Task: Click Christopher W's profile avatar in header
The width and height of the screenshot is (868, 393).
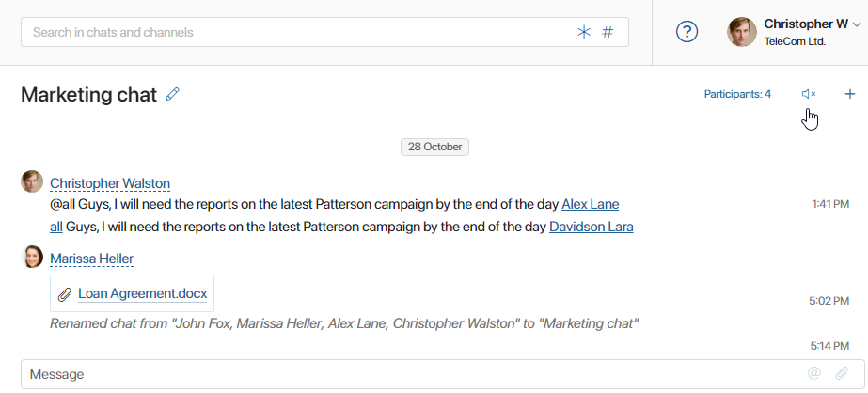Action: click(742, 32)
